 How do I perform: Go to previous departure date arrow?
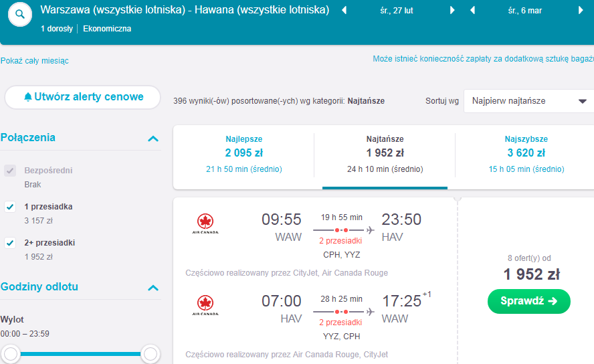[344, 10]
